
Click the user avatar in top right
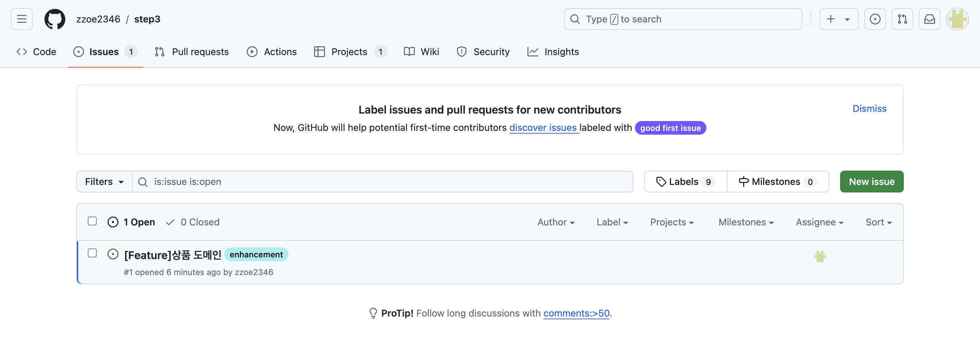click(957, 19)
